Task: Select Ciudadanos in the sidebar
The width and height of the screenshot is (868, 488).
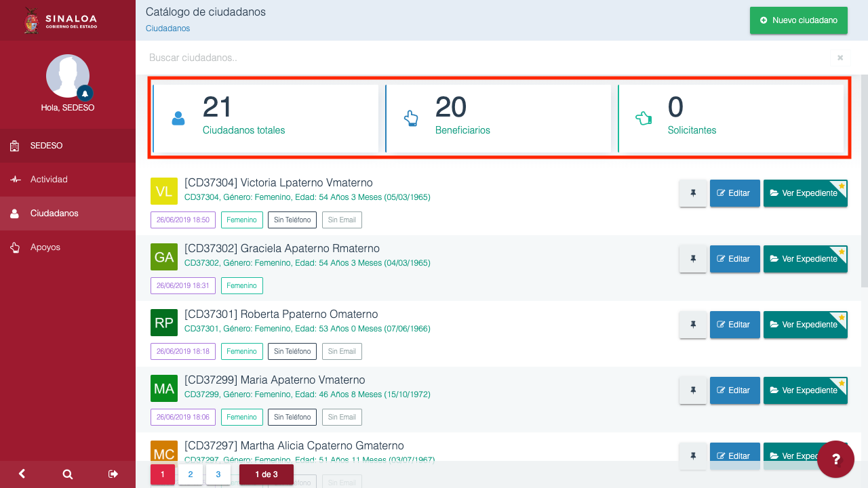Action: [68, 213]
